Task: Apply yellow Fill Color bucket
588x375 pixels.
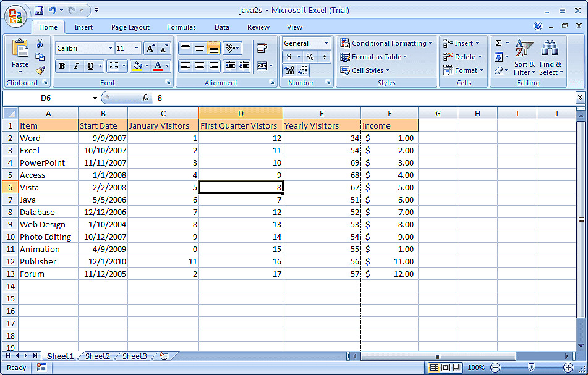Action: click(138, 66)
